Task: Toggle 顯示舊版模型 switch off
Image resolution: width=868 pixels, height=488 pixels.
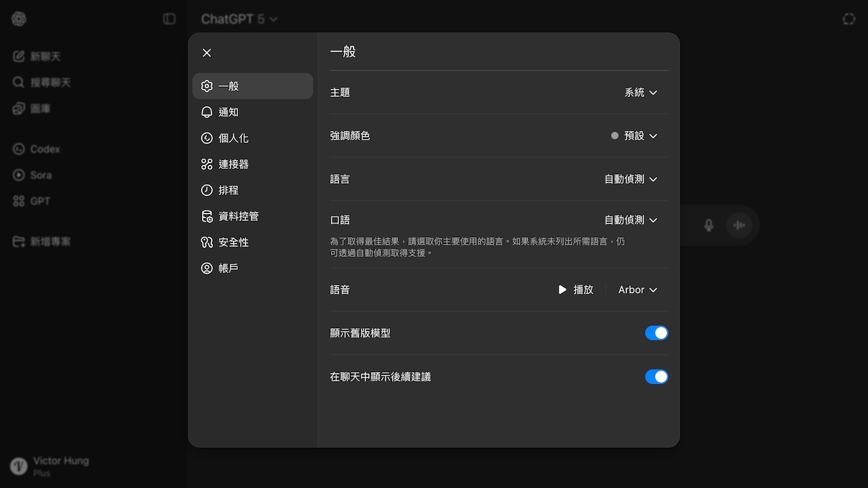Action: coord(656,333)
